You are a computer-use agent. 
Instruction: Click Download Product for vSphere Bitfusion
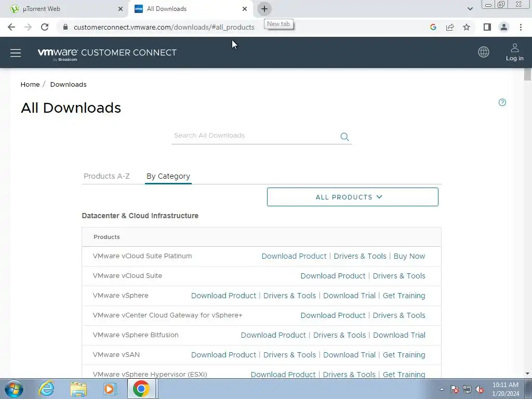pos(273,335)
